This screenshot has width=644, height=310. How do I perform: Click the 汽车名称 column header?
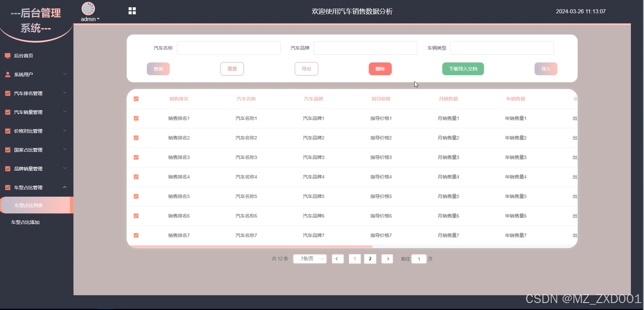pyautogui.click(x=246, y=99)
